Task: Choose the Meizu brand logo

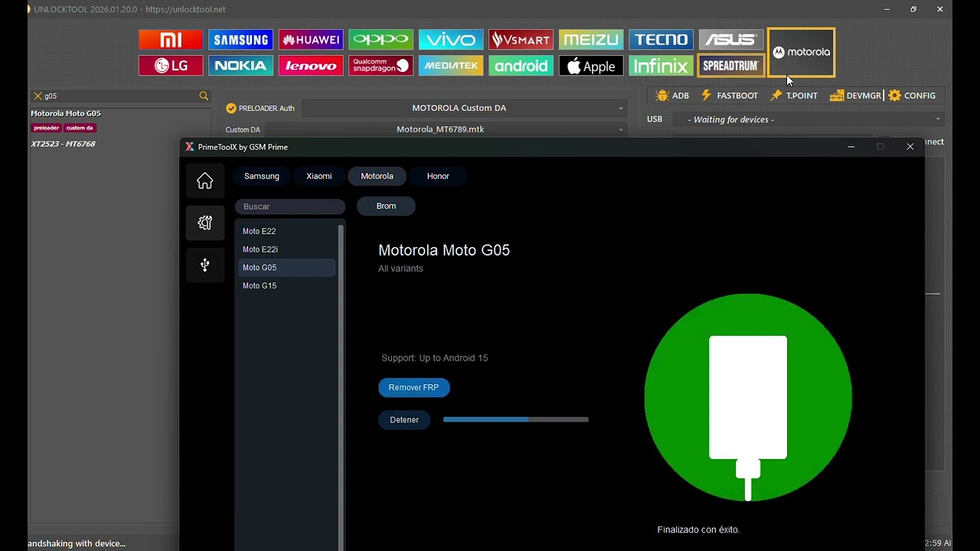Action: coord(591,40)
